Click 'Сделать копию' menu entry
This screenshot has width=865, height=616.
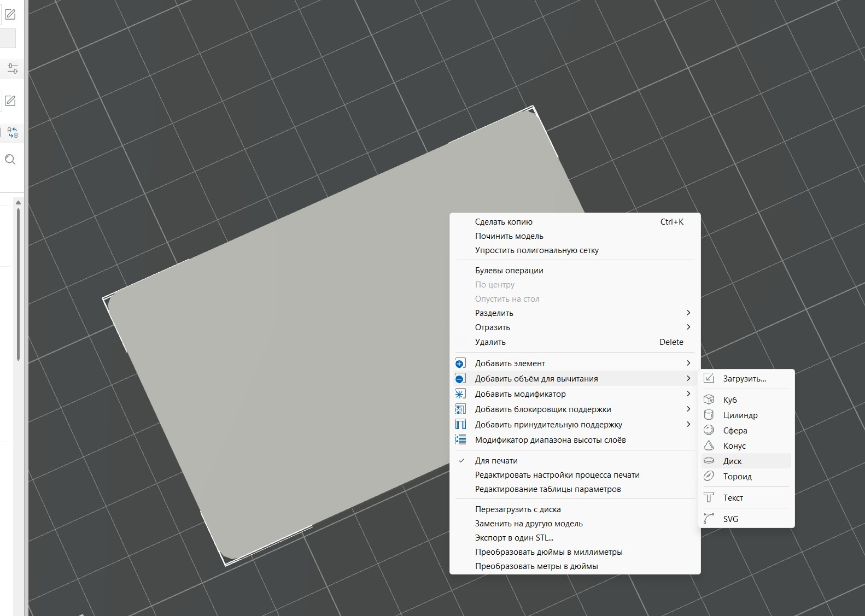click(503, 221)
